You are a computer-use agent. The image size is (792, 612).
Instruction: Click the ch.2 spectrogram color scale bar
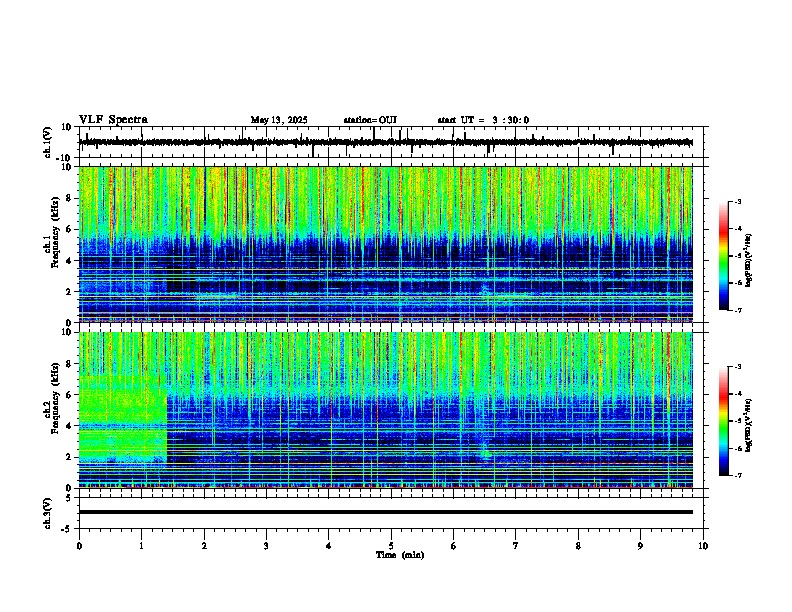[723, 421]
